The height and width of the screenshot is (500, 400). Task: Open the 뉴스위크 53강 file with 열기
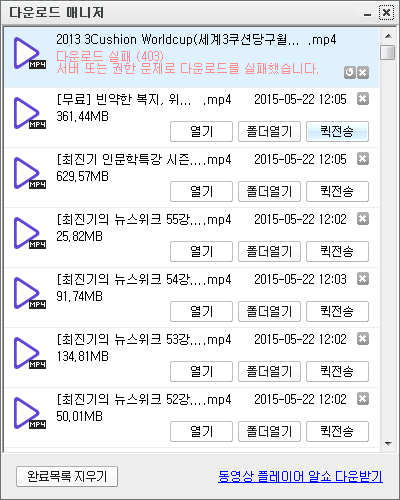201,372
